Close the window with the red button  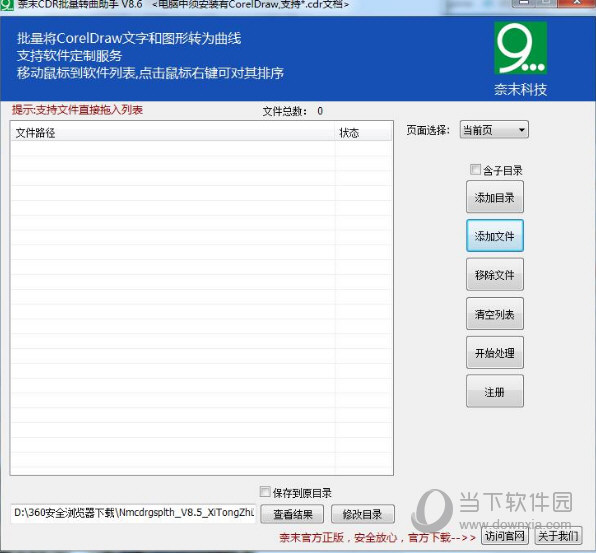click(x=576, y=3)
